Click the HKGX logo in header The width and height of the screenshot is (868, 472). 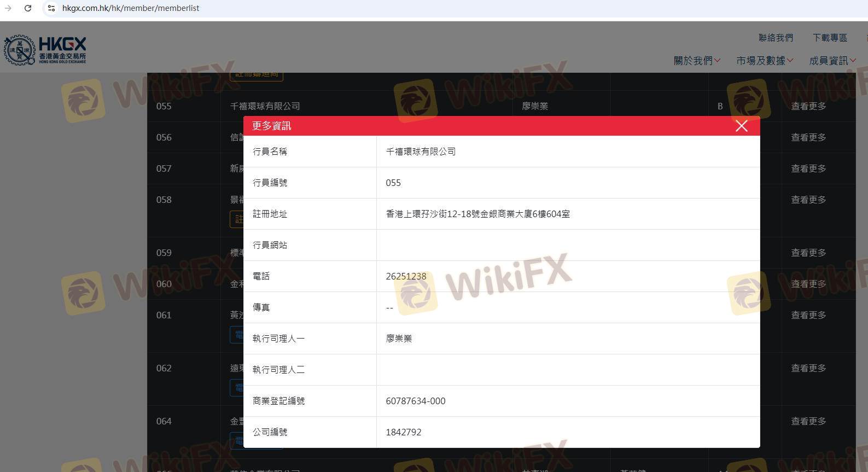coord(45,51)
